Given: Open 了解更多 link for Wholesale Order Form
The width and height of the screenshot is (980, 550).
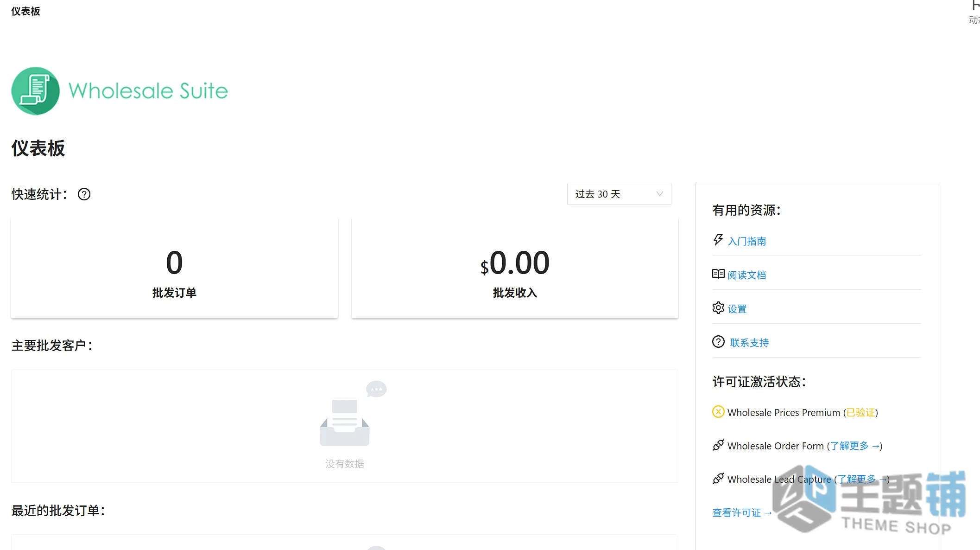Looking at the screenshot, I should coord(855,446).
